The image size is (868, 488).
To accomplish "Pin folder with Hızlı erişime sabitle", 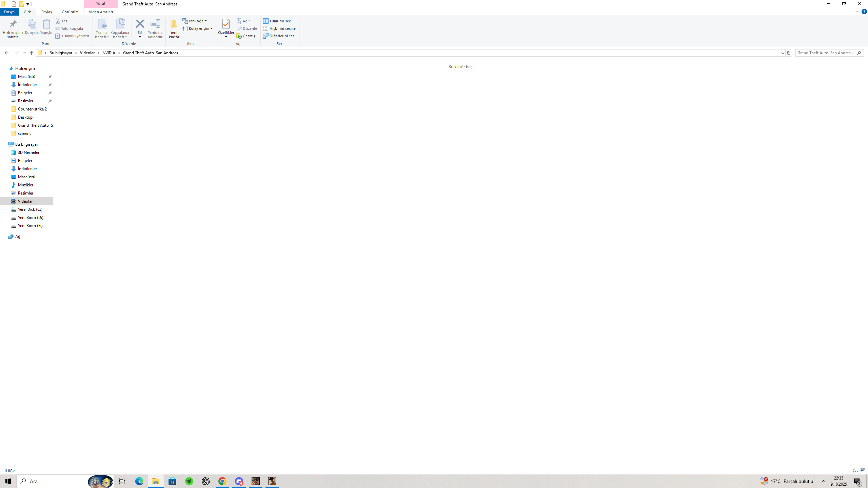I will (x=13, y=29).
